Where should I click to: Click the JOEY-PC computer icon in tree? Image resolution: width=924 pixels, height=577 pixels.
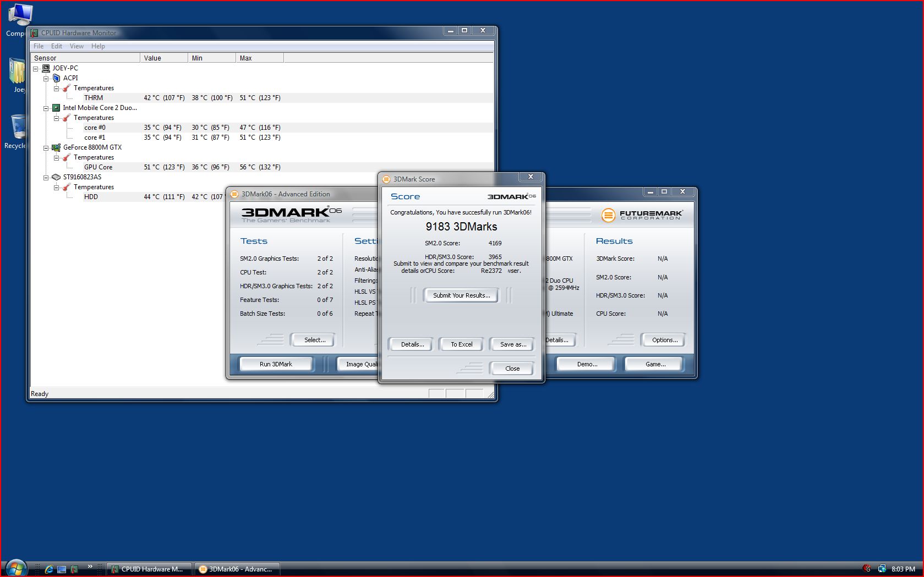[46, 68]
